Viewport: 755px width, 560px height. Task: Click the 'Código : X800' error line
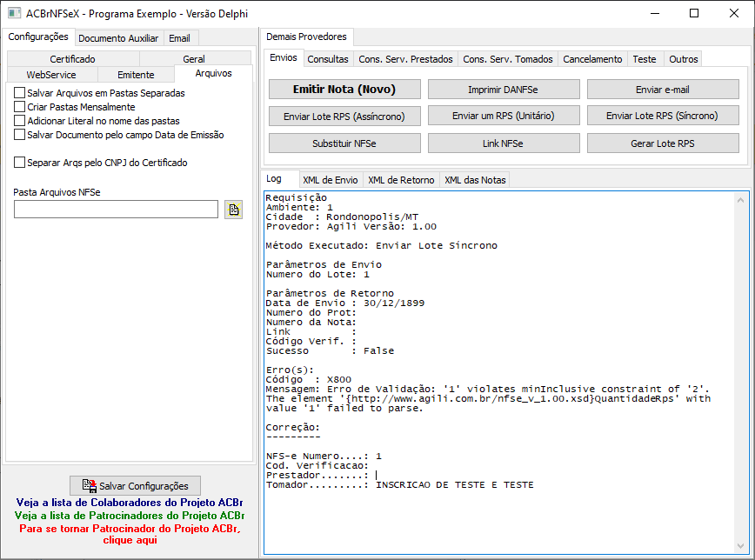309,379
